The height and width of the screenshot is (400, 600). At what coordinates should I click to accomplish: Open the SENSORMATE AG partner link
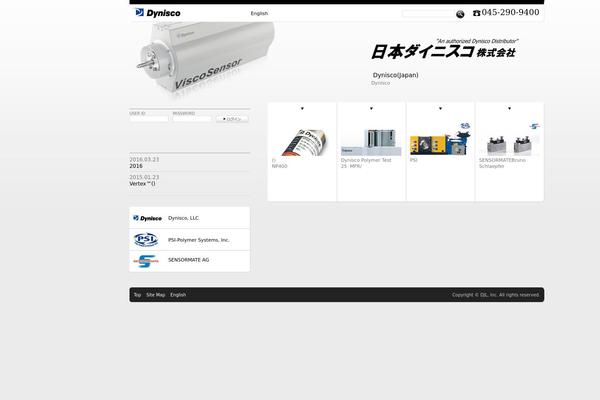[189, 260]
